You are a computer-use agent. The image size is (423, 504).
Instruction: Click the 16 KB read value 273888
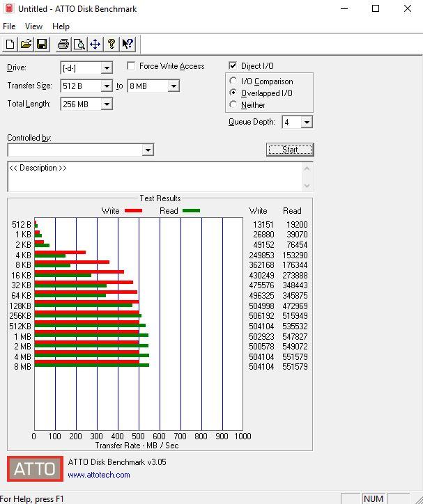[x=295, y=276]
